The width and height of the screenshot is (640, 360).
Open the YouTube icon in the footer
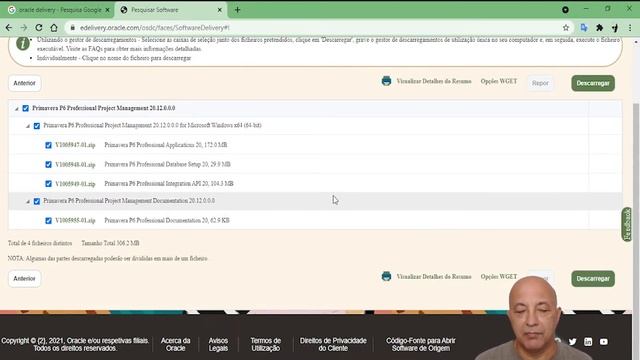(604, 342)
